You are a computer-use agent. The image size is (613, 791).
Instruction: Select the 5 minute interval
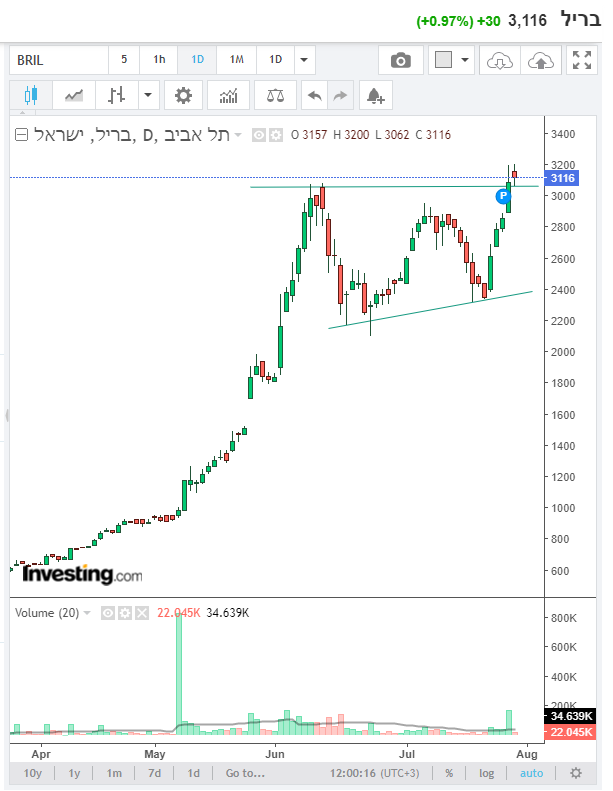pyautogui.click(x=124, y=60)
